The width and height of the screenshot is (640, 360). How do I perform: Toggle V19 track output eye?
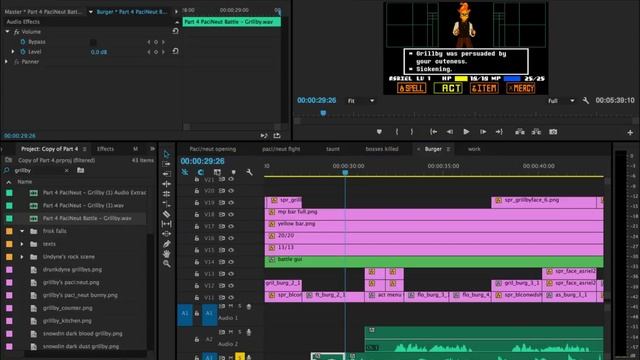pyautogui.click(x=231, y=202)
